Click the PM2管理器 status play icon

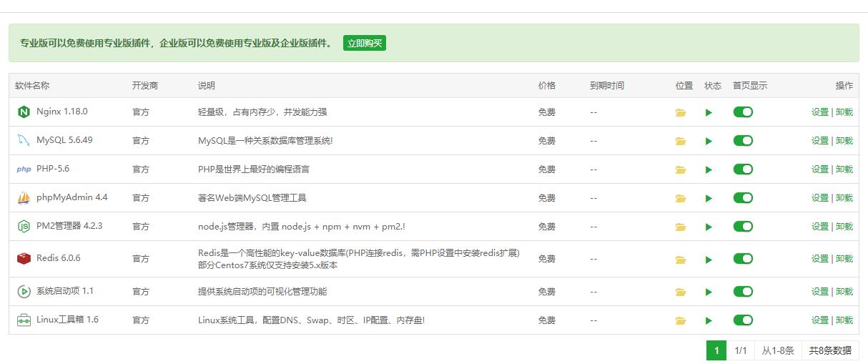click(x=709, y=227)
